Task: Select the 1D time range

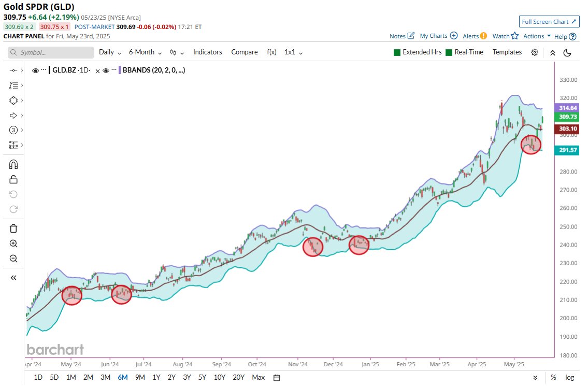Action: click(x=38, y=378)
